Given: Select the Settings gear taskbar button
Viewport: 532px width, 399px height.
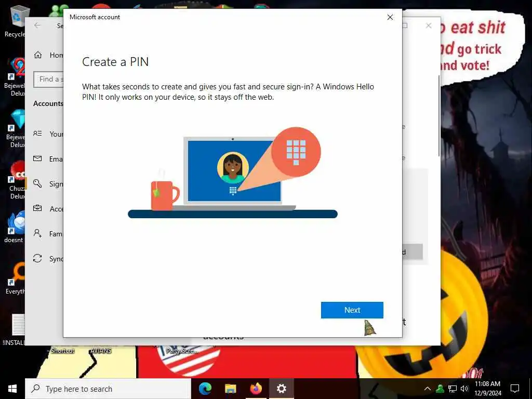Looking at the screenshot, I should [x=282, y=389].
